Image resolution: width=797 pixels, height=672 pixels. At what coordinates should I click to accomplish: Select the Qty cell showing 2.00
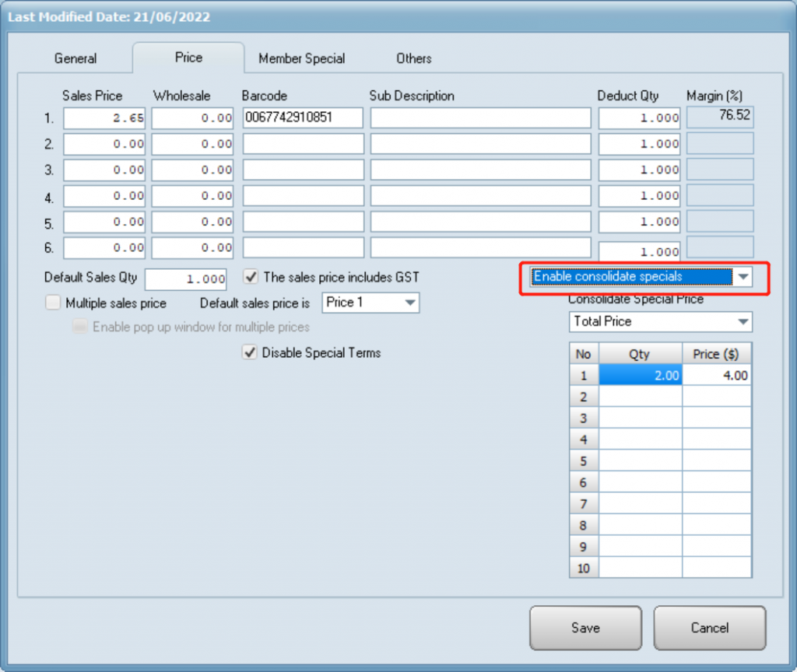coord(641,376)
